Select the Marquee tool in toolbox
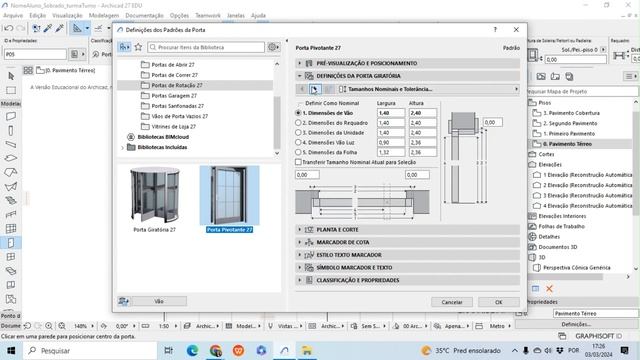 [x=11, y=90]
